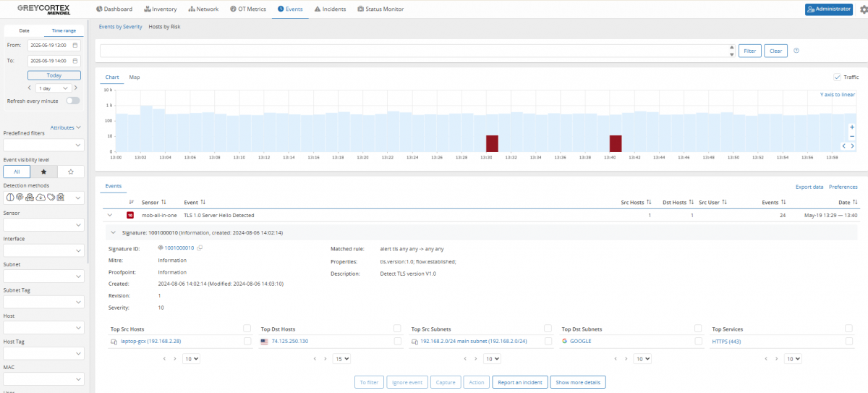Screen dimensions: 868x393
Task: Collapse the Signature 1001000010 section
Action: [x=113, y=233]
